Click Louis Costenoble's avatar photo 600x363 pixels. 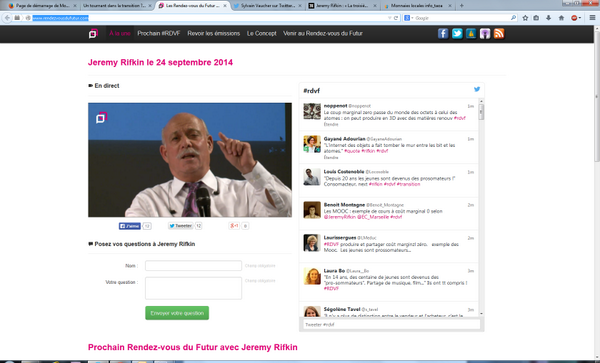pos(312,177)
